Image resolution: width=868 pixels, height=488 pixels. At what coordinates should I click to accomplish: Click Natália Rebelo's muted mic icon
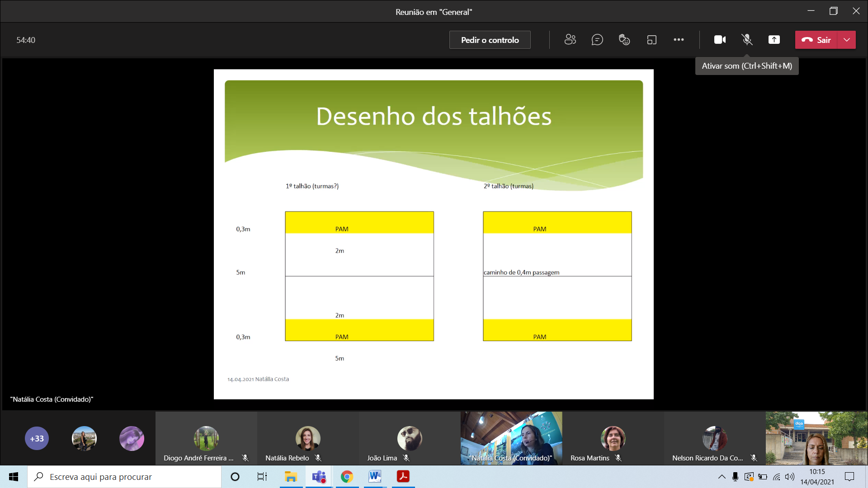(318, 458)
